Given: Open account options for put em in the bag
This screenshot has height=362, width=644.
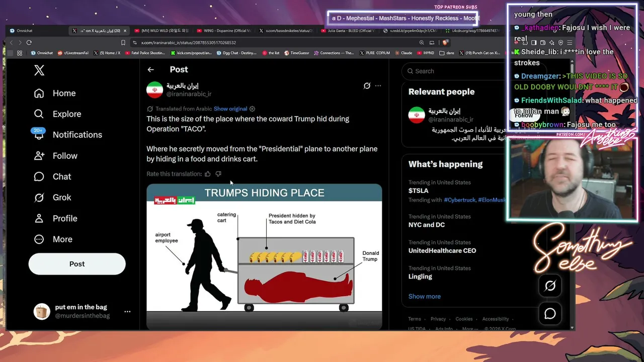Looking at the screenshot, I should pyautogui.click(x=127, y=312).
